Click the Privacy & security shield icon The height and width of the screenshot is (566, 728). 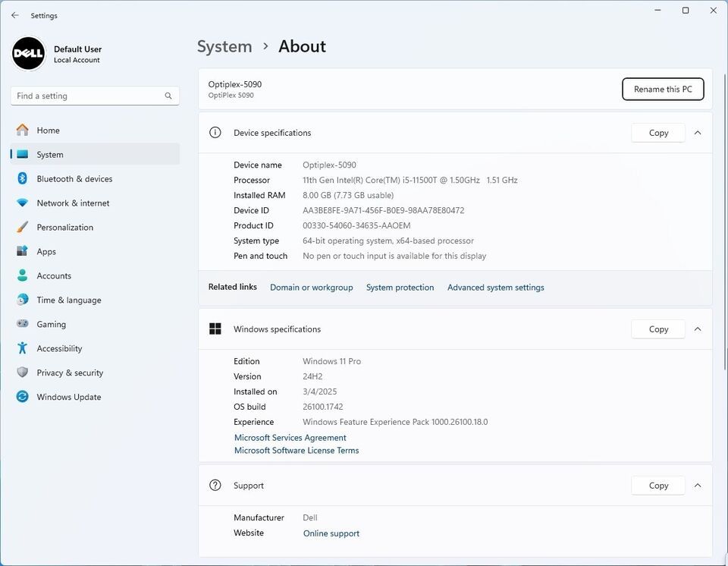coord(22,373)
